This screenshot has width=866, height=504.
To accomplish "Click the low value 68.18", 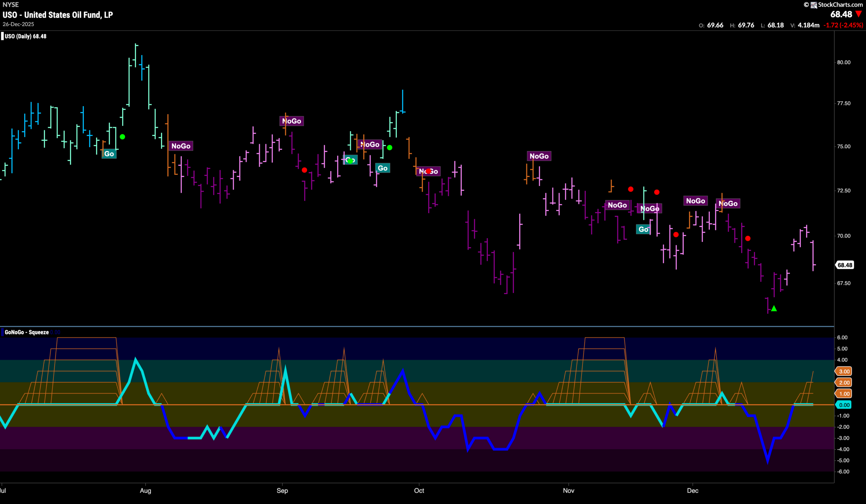I will tap(776, 25).
